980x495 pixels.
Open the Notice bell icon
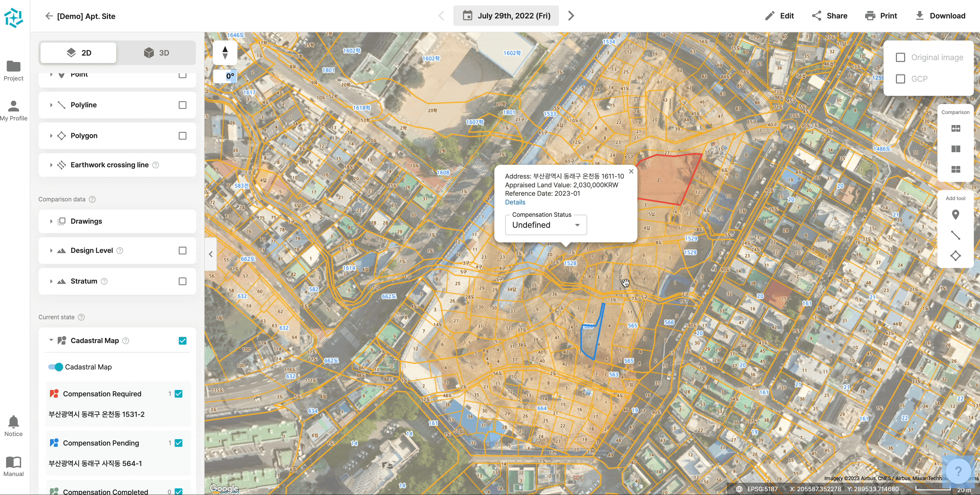click(x=14, y=426)
